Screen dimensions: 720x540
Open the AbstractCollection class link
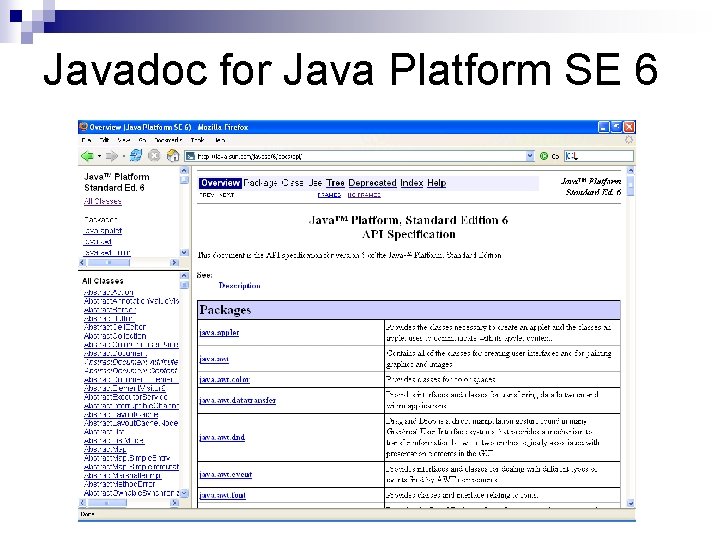pyautogui.click(x=115, y=336)
